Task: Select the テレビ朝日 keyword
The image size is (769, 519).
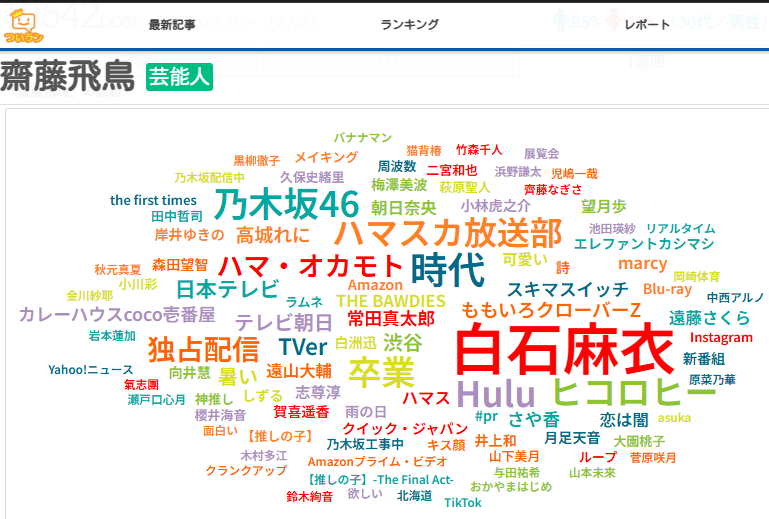Action: [284, 322]
